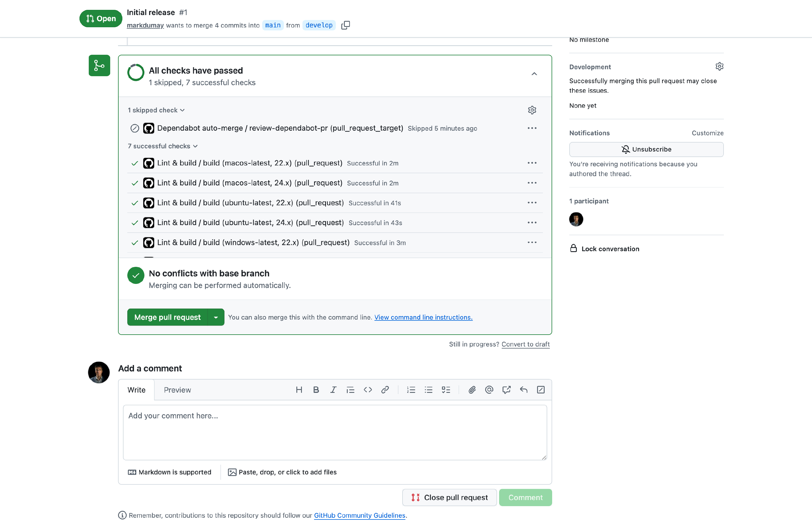Click the attach files paperclip icon
This screenshot has width=812, height=527.
pyautogui.click(x=472, y=390)
